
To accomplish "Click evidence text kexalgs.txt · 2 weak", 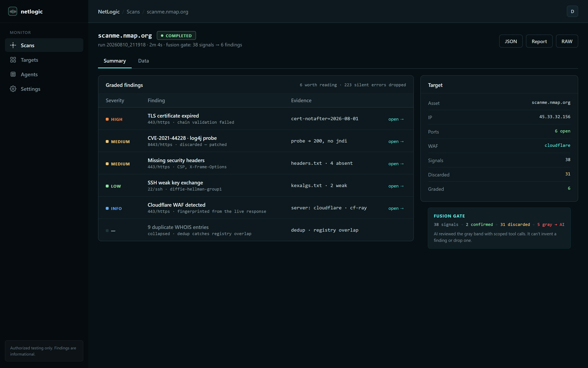I will pos(319,185).
